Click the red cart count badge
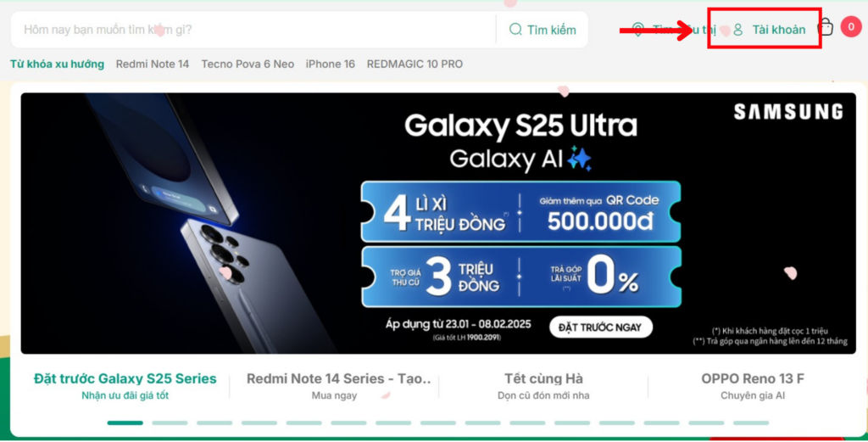Image resolution: width=868 pixels, height=442 pixels. [x=851, y=27]
